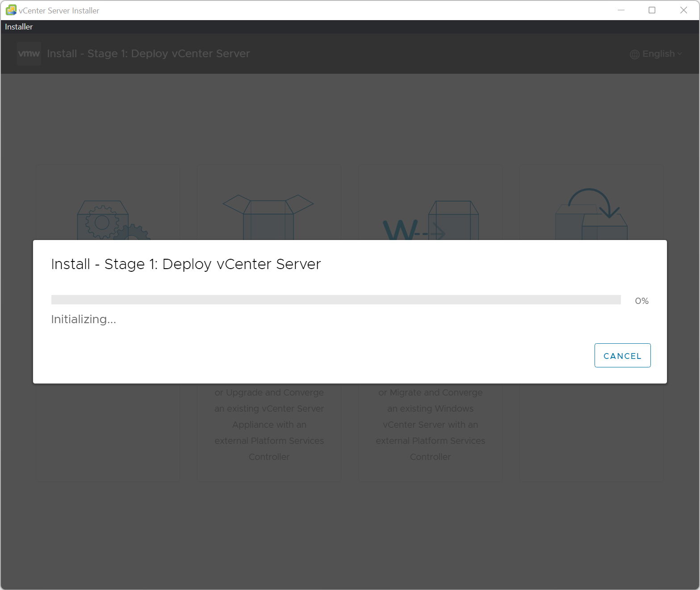Click the vCenter Server Installer title bar icon
This screenshot has height=590, width=700.
11,10
